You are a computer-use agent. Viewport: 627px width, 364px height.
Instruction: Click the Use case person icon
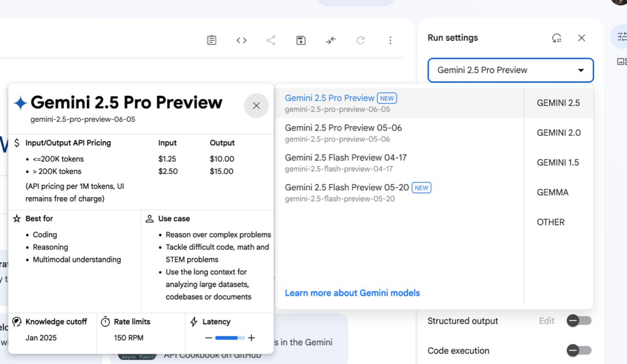(150, 219)
